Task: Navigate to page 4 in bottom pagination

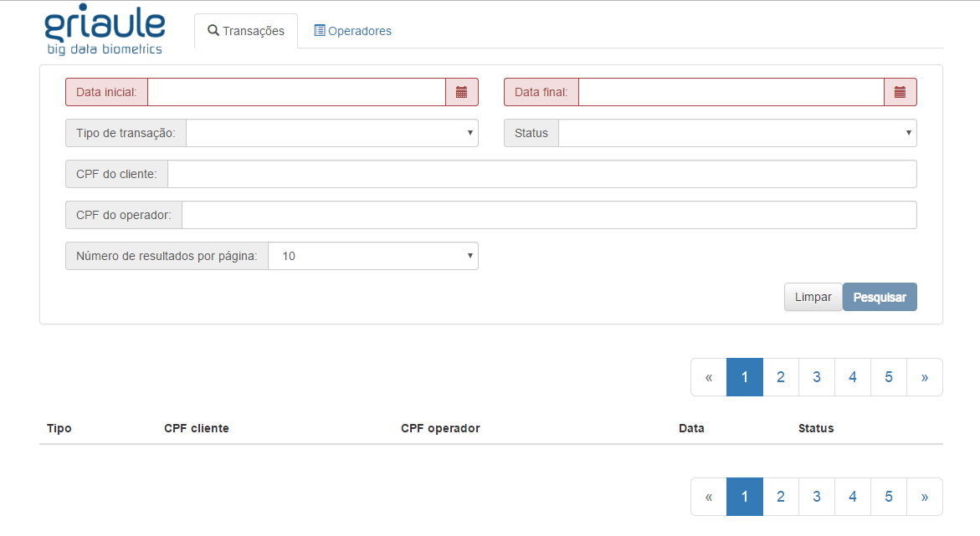Action: coord(853,497)
